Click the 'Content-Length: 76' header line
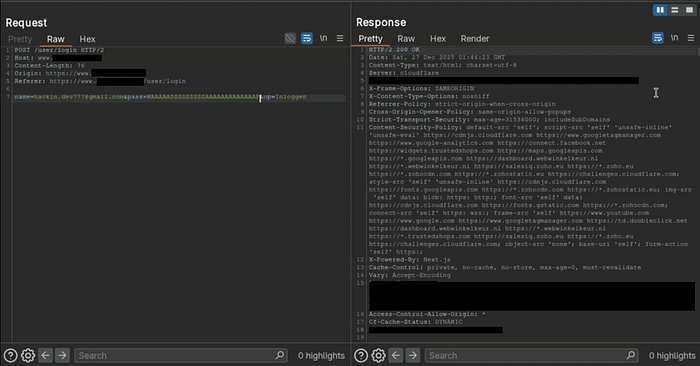 point(50,66)
